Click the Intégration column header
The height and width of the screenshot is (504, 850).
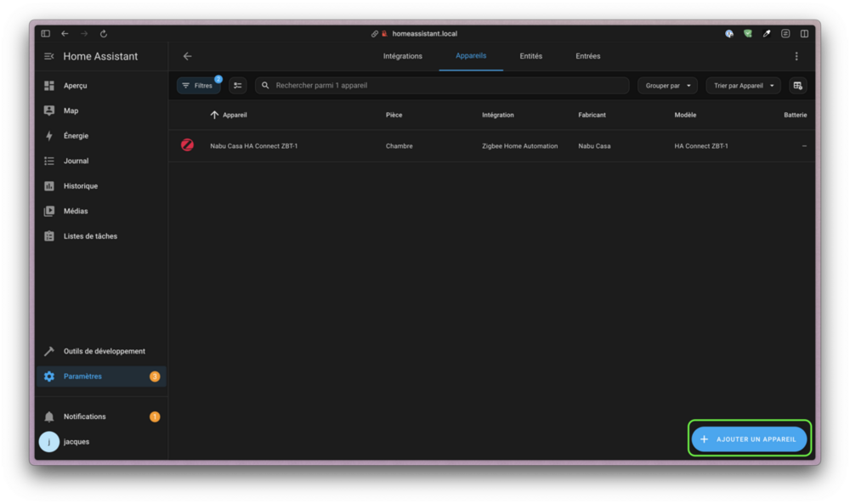click(x=497, y=115)
